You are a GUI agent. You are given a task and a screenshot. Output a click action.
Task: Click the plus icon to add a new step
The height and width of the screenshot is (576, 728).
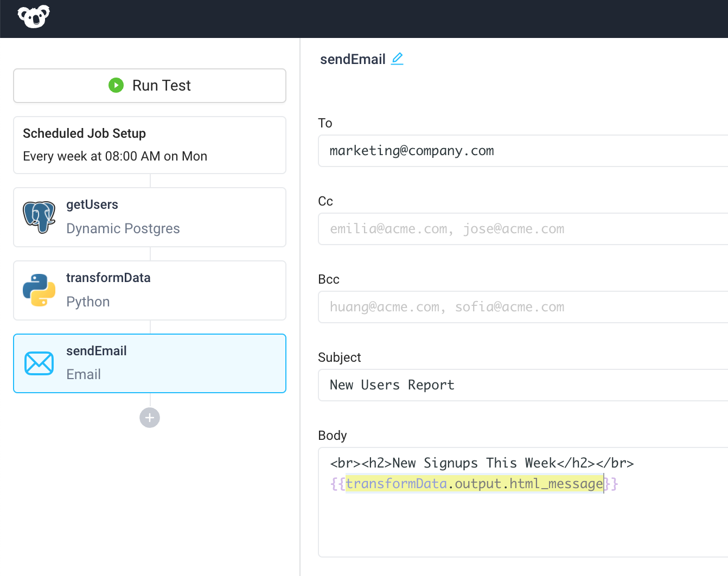coord(149,418)
